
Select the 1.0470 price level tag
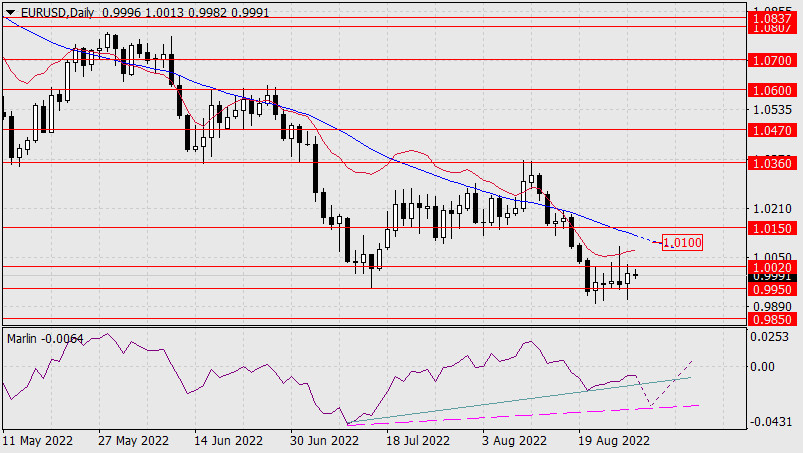coord(774,130)
